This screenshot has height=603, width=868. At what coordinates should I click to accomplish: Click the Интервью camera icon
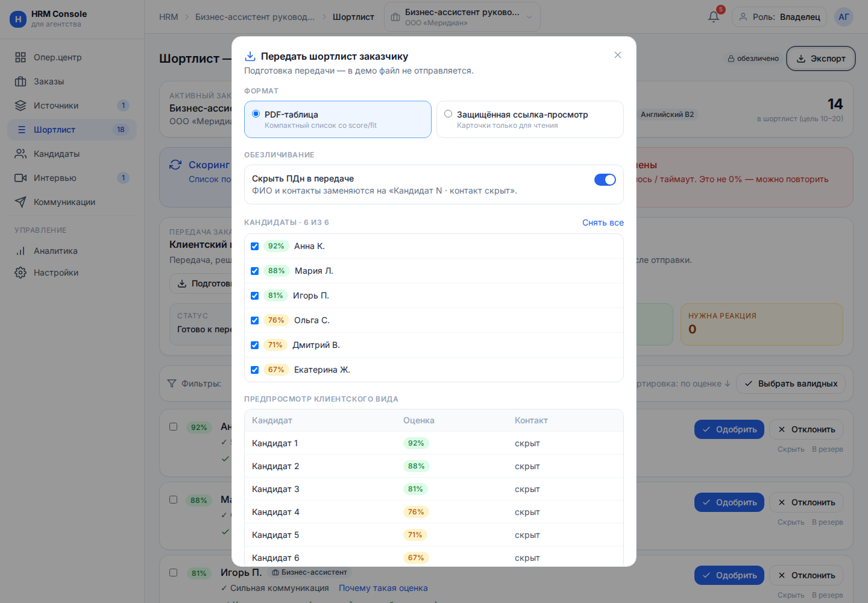(x=20, y=178)
